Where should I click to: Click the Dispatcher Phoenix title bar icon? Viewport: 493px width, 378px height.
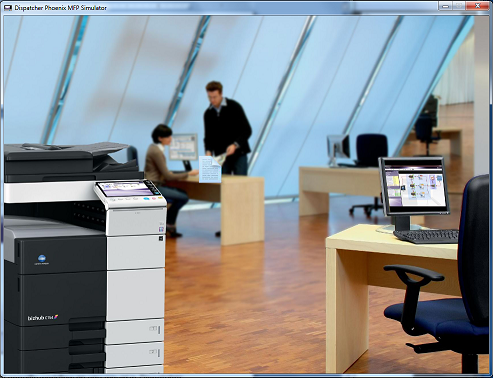pos(8,7)
